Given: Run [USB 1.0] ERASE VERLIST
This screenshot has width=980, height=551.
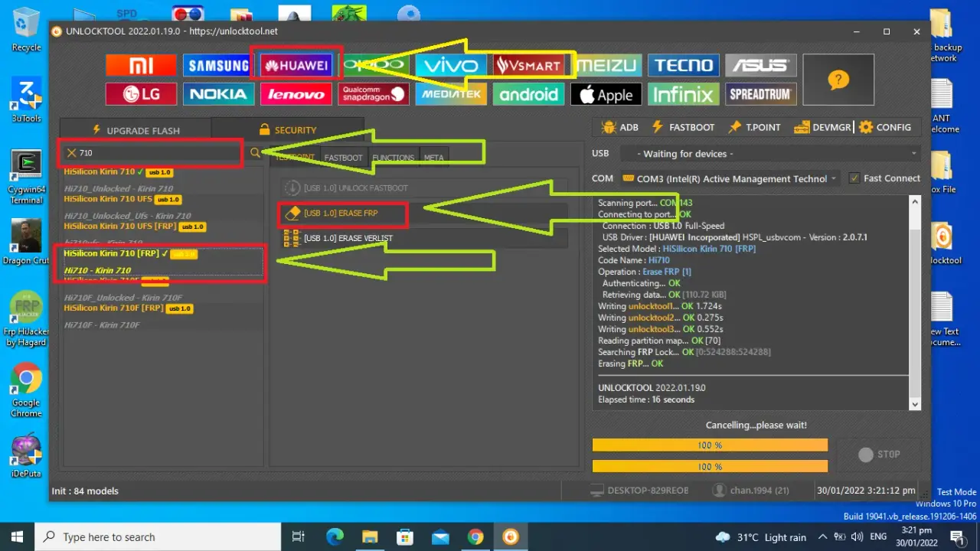Looking at the screenshot, I should tap(423, 239).
